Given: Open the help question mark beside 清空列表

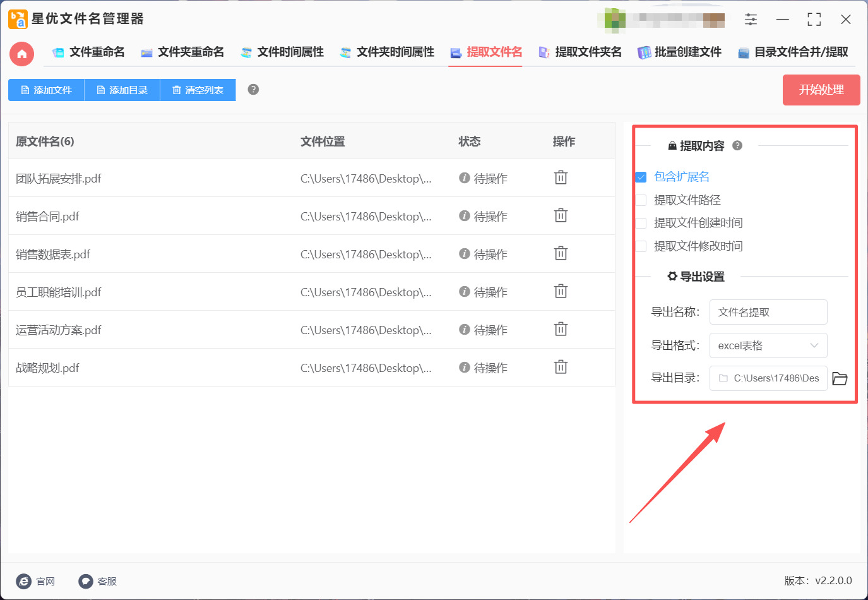Looking at the screenshot, I should tap(253, 90).
